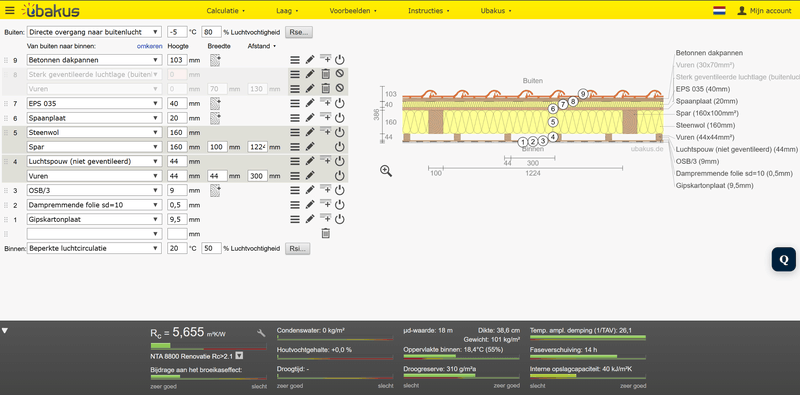Re-enable the Sterk geventileerde luchtlaag layer
The height and width of the screenshot is (395, 800).
coord(340,74)
